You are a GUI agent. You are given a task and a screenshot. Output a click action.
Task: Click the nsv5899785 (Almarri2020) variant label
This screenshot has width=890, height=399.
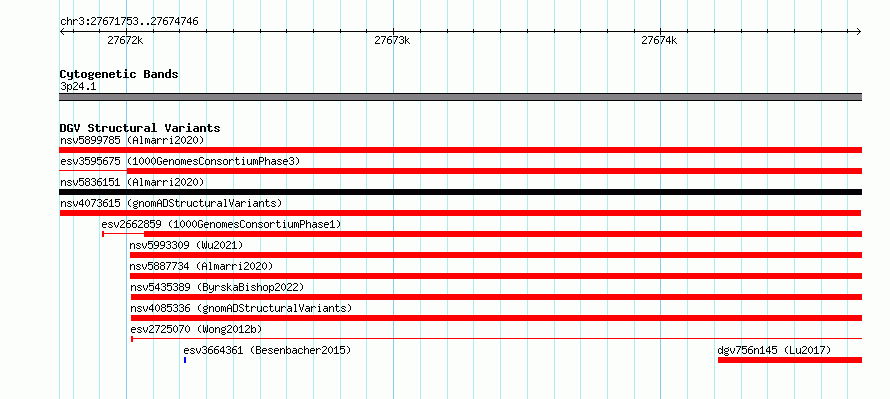tap(132, 140)
